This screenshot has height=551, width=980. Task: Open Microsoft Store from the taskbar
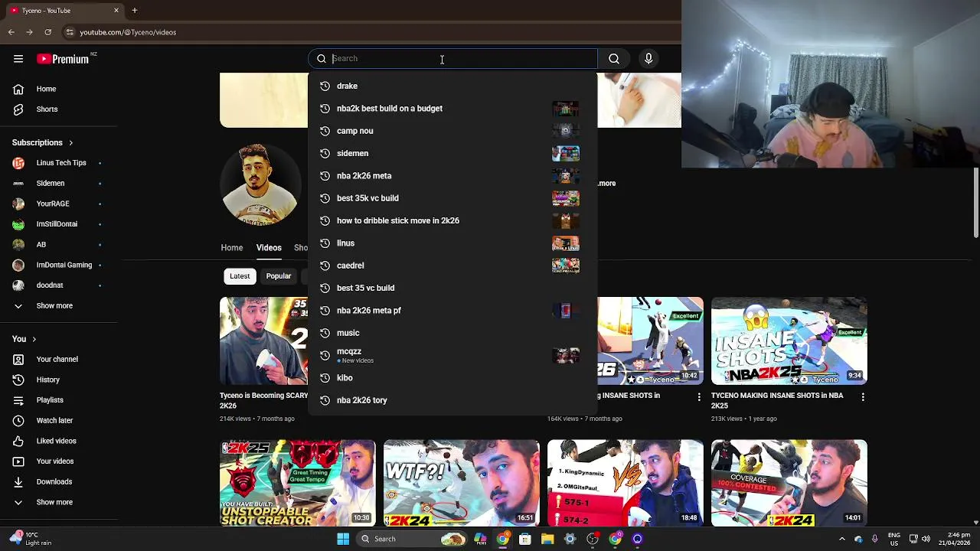(525, 539)
